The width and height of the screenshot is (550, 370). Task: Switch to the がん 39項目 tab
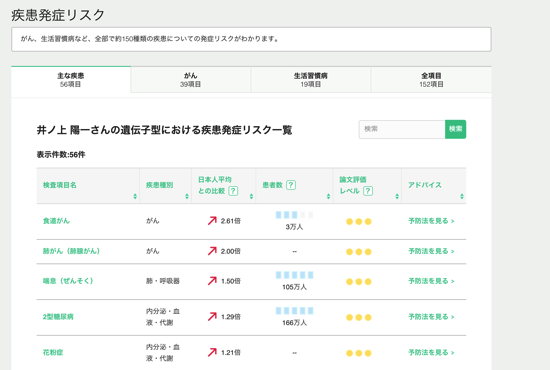[190, 80]
